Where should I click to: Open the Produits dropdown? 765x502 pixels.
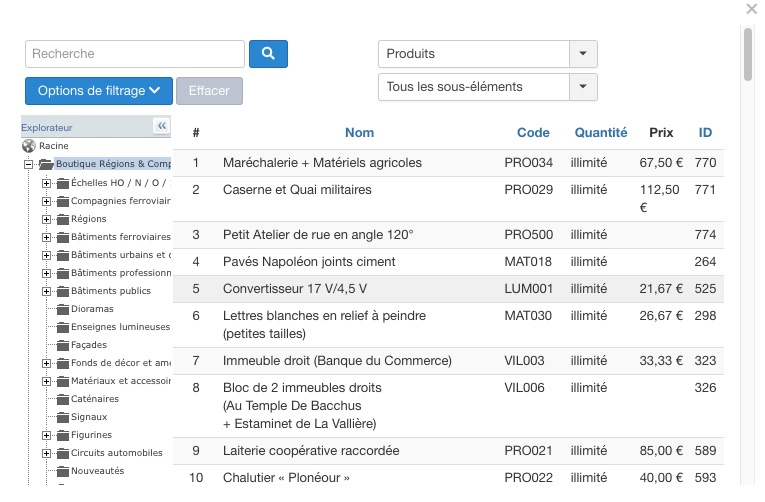[583, 54]
